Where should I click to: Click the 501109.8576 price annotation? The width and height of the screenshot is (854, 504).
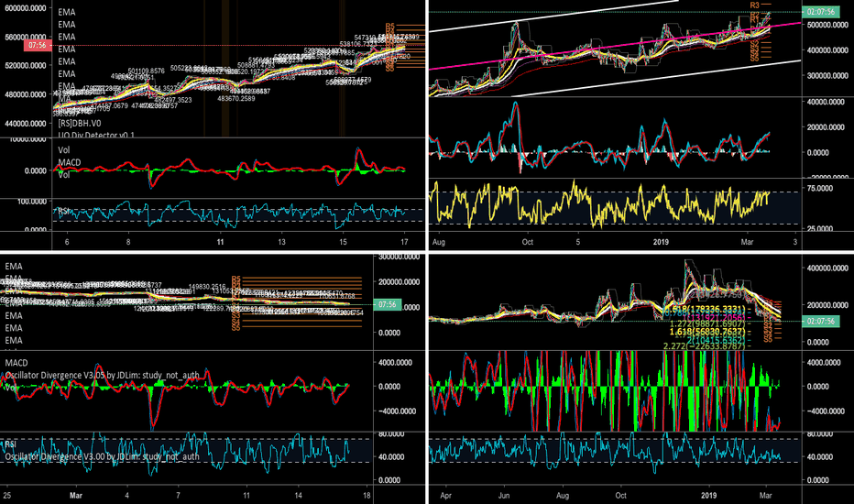[146, 71]
